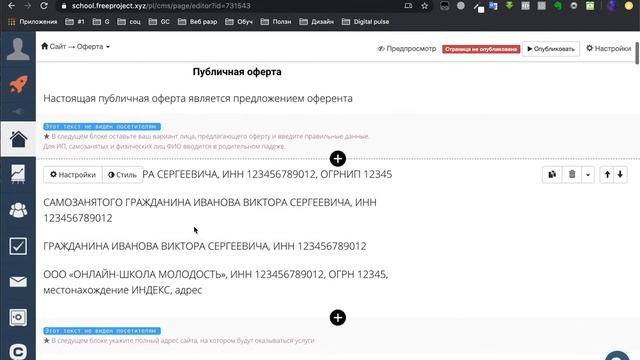The width and height of the screenshot is (640, 360).
Task: Open the block's Стиль style button
Action: click(122, 175)
